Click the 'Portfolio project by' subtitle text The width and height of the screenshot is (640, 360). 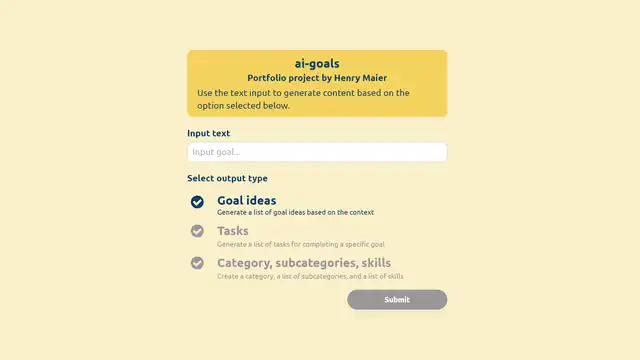pyautogui.click(x=289, y=78)
